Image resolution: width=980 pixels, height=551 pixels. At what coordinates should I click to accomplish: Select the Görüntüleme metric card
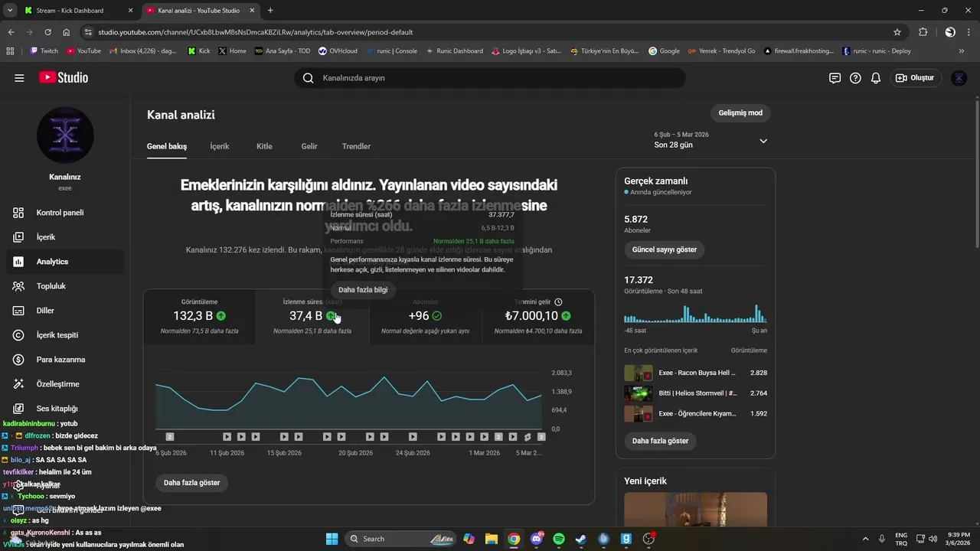tap(199, 317)
